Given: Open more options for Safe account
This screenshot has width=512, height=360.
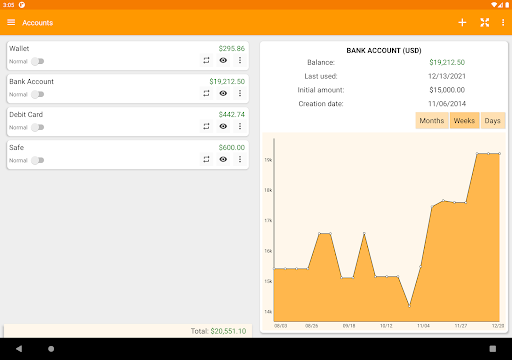Looking at the screenshot, I should point(240,159).
